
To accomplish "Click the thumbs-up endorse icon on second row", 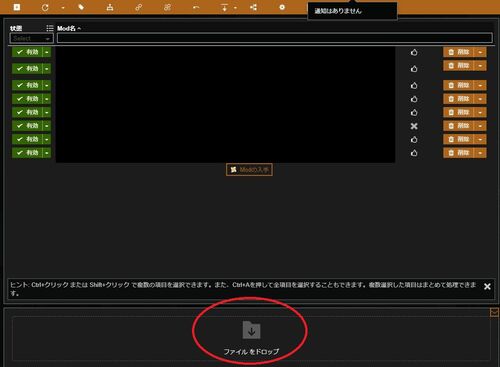I will click(414, 69).
